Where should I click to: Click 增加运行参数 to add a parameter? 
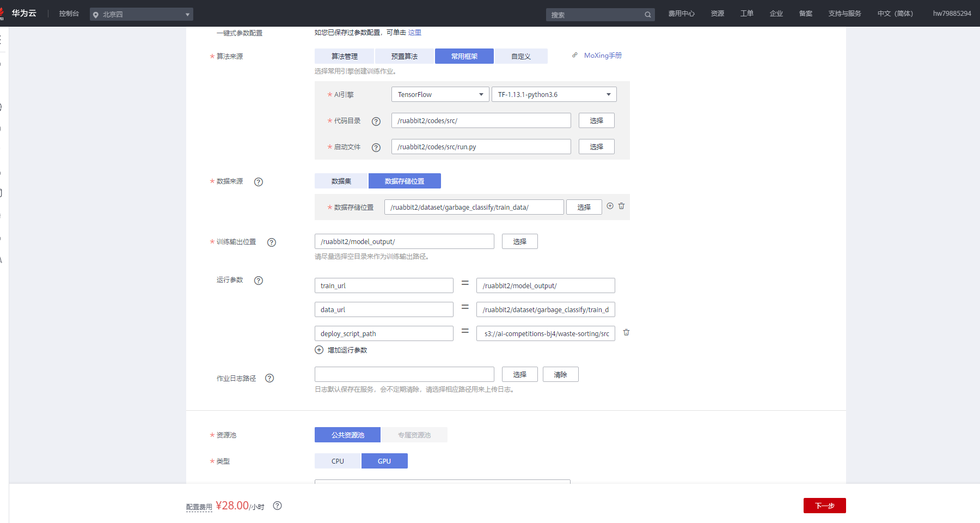[x=347, y=350]
